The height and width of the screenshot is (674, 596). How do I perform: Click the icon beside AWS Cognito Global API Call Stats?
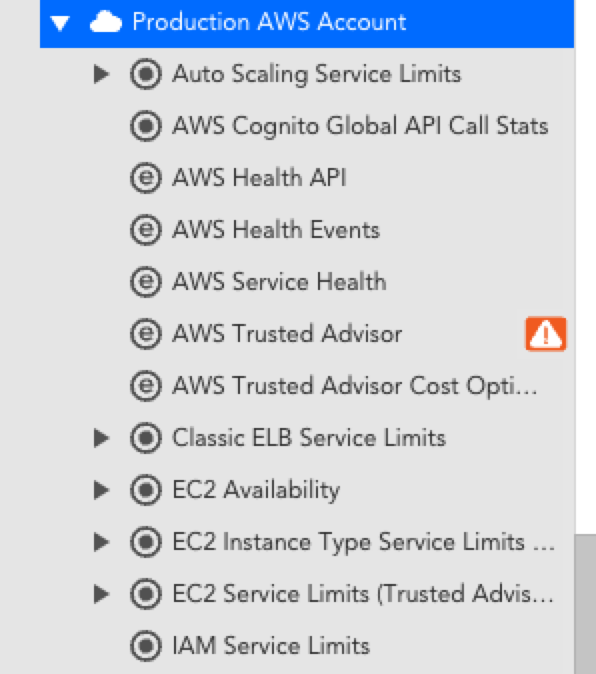tap(146, 126)
